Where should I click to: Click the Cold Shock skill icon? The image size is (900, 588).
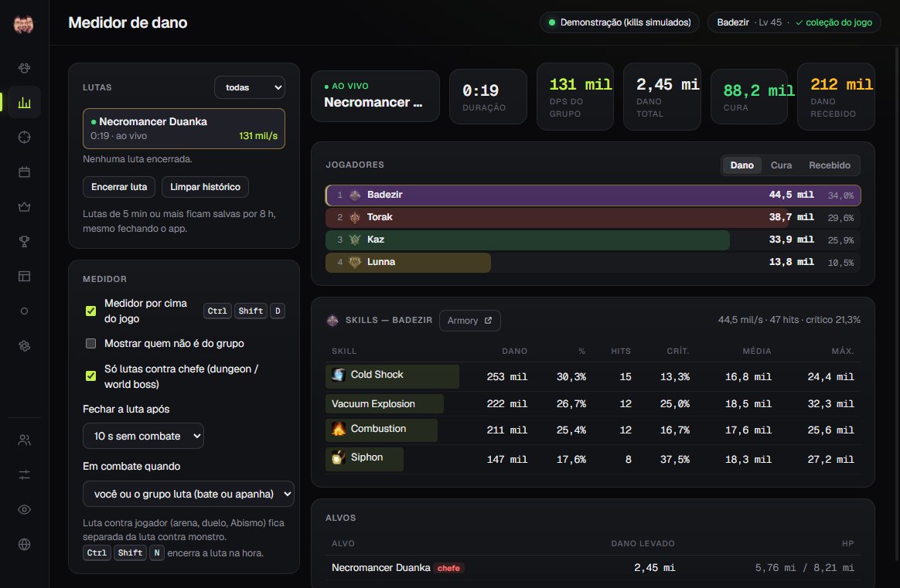pyautogui.click(x=339, y=375)
